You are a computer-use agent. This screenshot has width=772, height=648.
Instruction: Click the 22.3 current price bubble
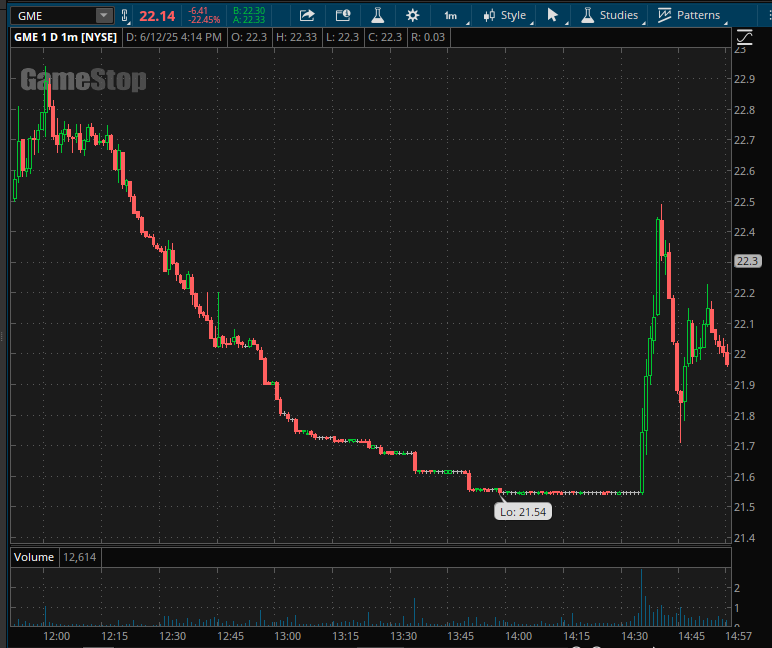click(x=747, y=261)
